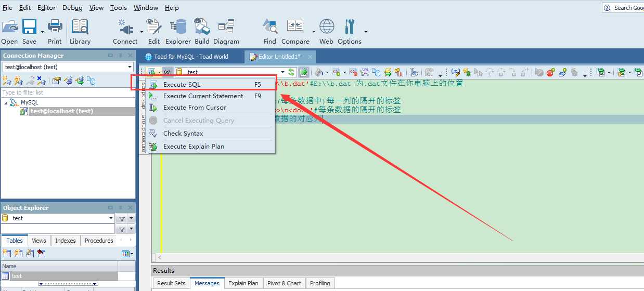Click the Open file toolbar icon
Image resolution: width=644 pixels, height=291 pixels.
[9, 27]
